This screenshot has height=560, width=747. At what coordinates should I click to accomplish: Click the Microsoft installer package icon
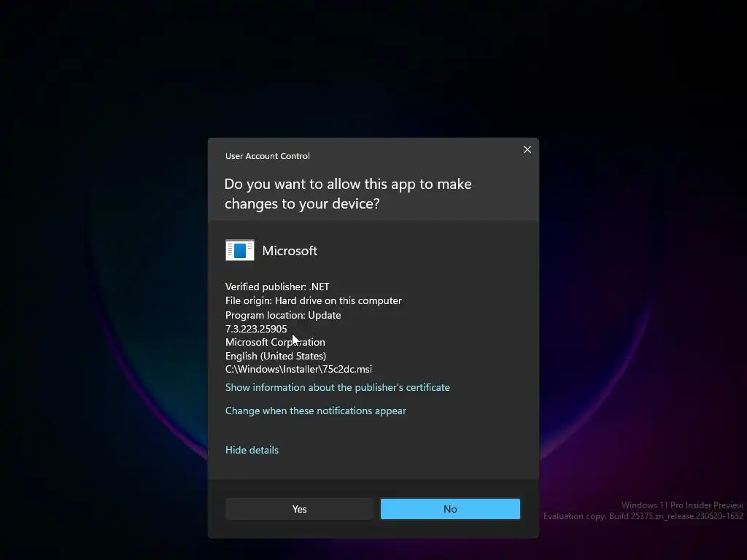(x=239, y=251)
